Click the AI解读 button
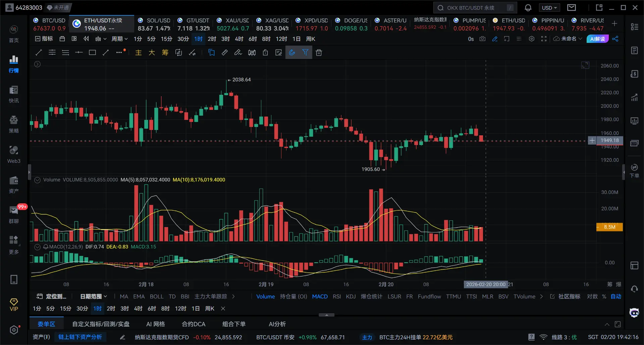This screenshot has width=644, height=345. (x=598, y=39)
